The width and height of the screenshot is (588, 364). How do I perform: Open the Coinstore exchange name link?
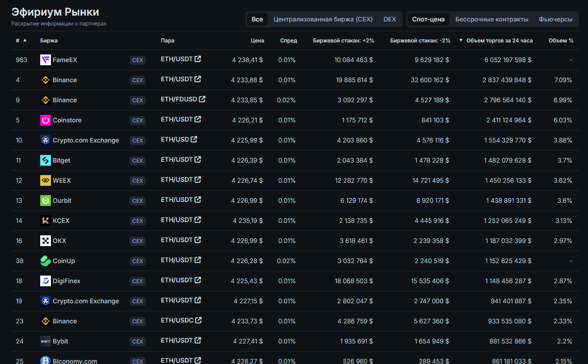click(x=67, y=120)
